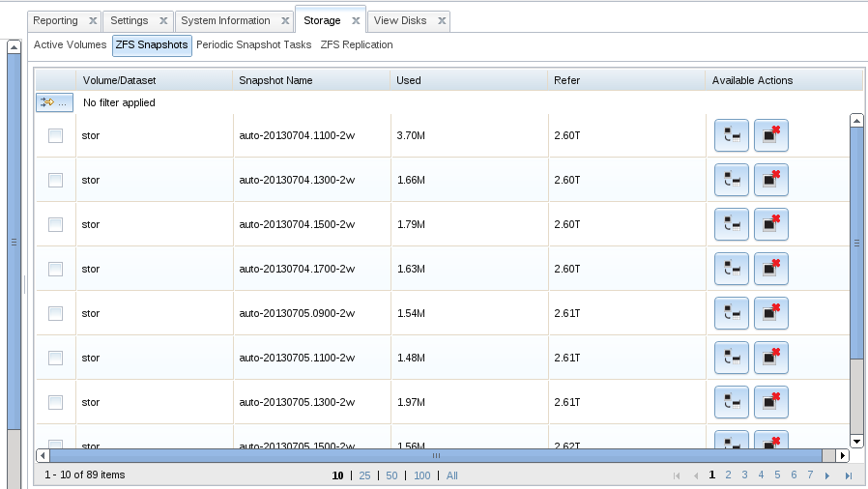
Task: Show 25 items per page
Action: (364, 475)
